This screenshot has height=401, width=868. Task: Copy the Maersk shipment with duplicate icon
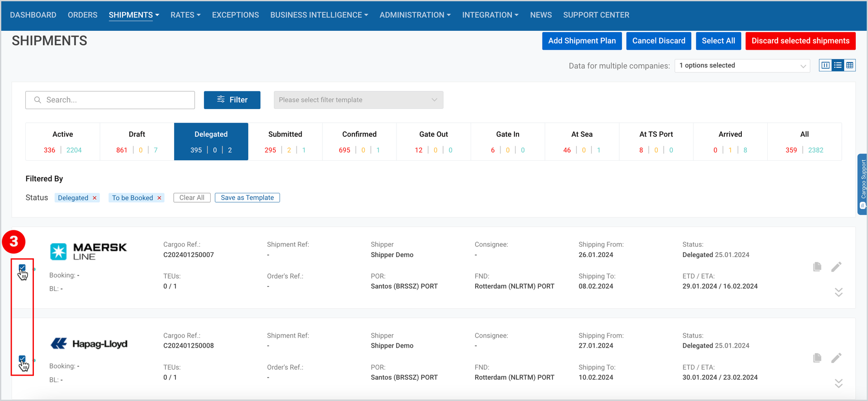point(817,267)
